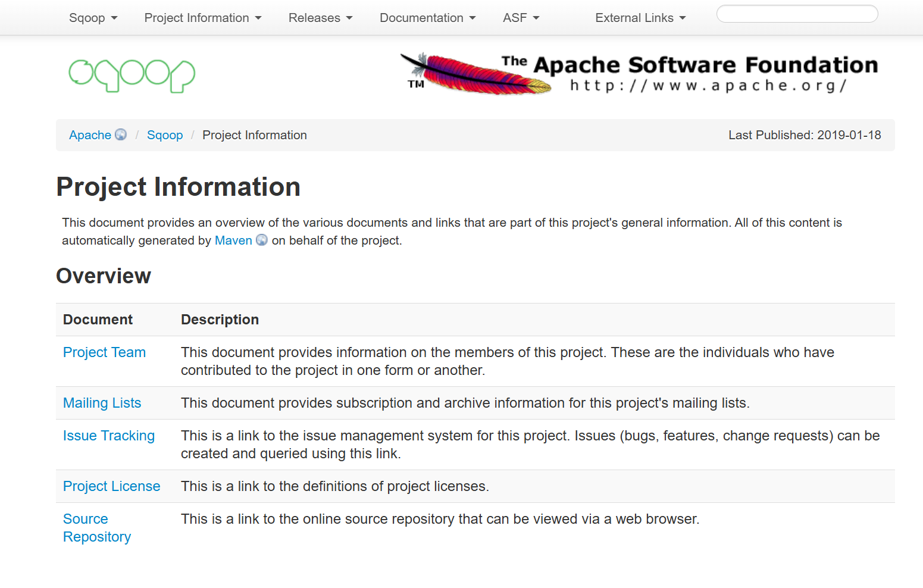Viewport: 923px width, 588px height.
Task: Click the green Sqoop logo
Action: click(x=132, y=76)
